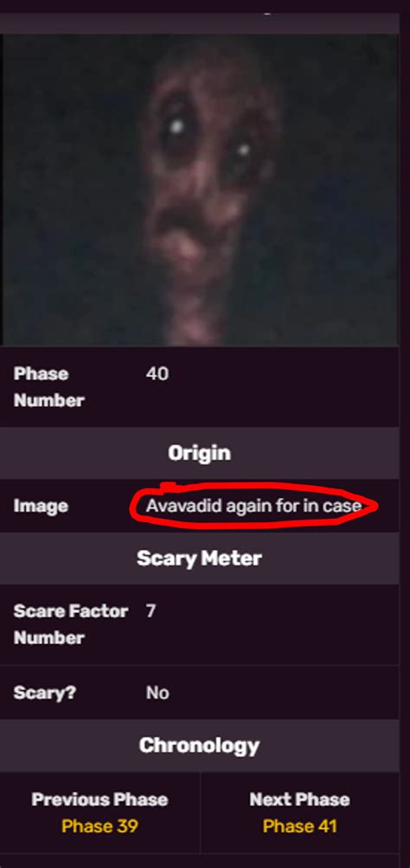The width and height of the screenshot is (410, 868).
Task: Click the text Avavadid again for in case
Action: point(253,506)
